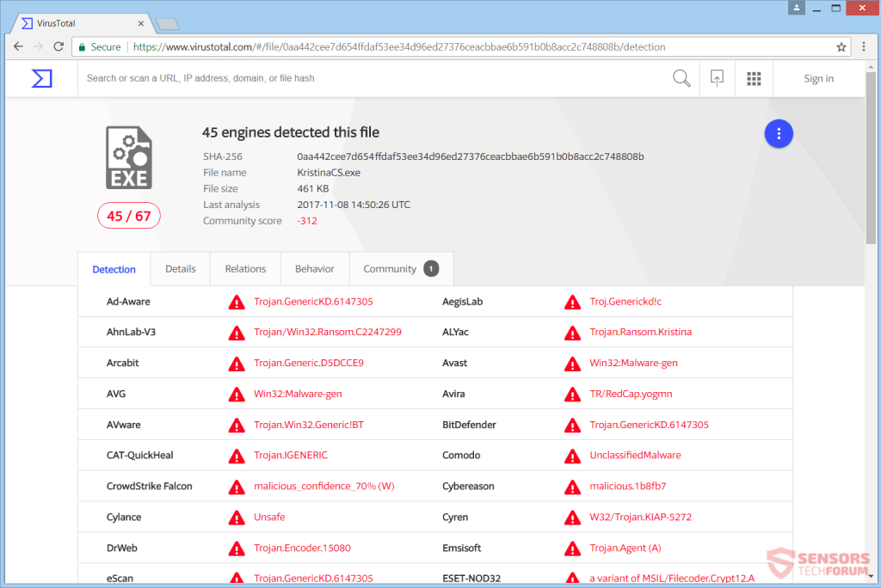Screen dimensions: 881x588
Task: Open the Community tab
Action: [401, 269]
